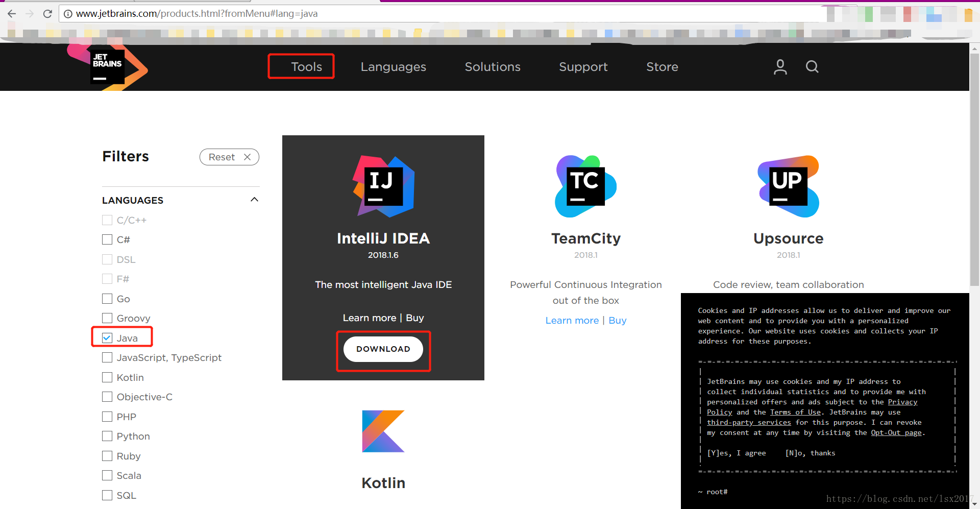Open the site search magnifier icon

pos(812,67)
